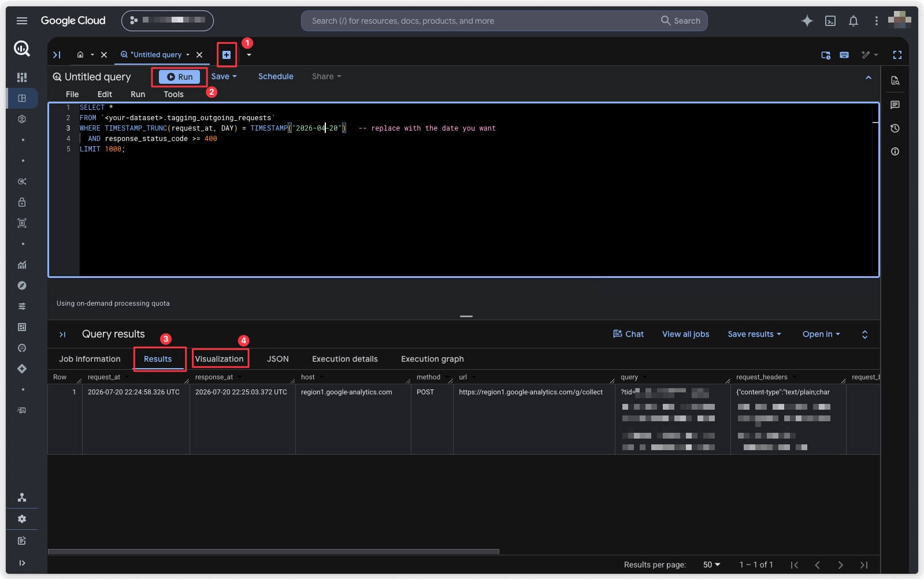924x579 pixels.
Task: Run the query with Run button
Action: point(179,77)
